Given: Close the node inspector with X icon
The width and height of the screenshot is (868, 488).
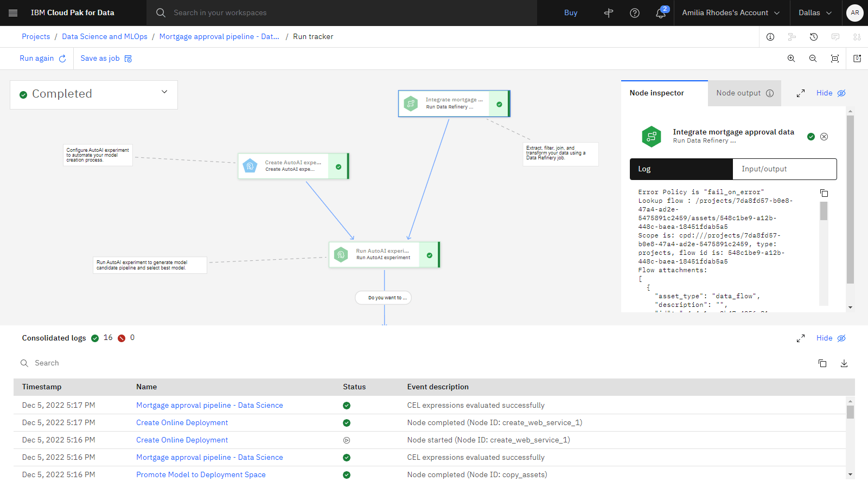Looking at the screenshot, I should (x=824, y=137).
